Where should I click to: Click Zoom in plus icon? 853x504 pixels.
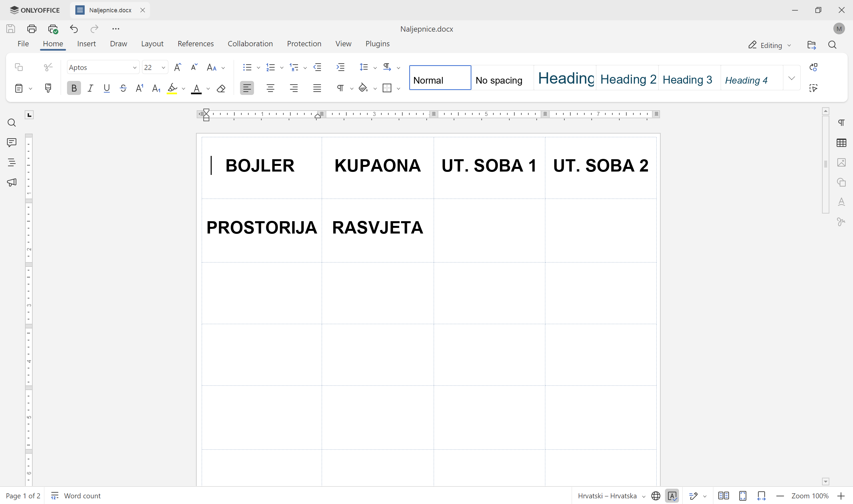click(x=841, y=496)
